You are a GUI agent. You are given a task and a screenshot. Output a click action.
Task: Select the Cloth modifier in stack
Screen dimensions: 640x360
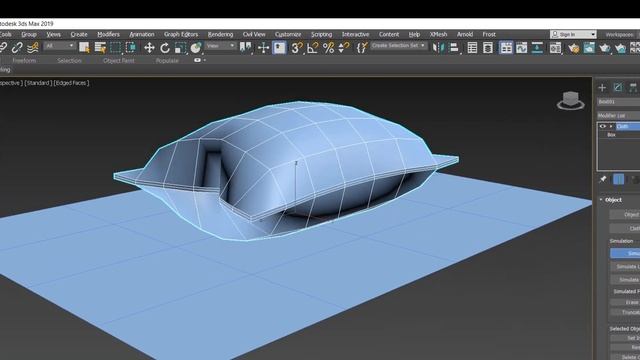pyautogui.click(x=628, y=127)
